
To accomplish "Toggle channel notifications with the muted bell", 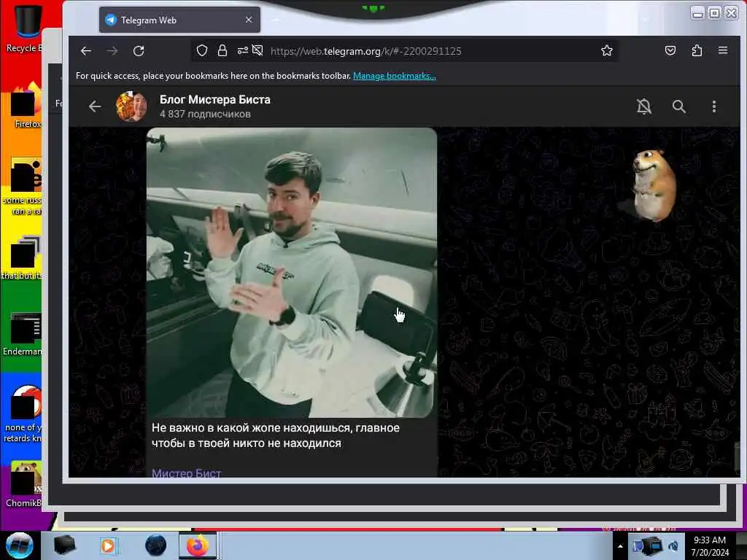I will click(644, 106).
